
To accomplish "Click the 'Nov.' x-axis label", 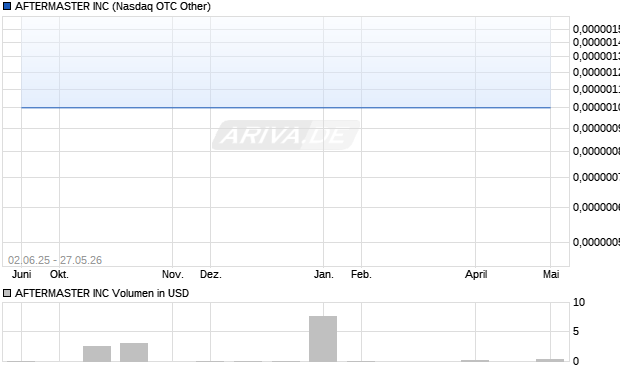I will [x=173, y=274].
